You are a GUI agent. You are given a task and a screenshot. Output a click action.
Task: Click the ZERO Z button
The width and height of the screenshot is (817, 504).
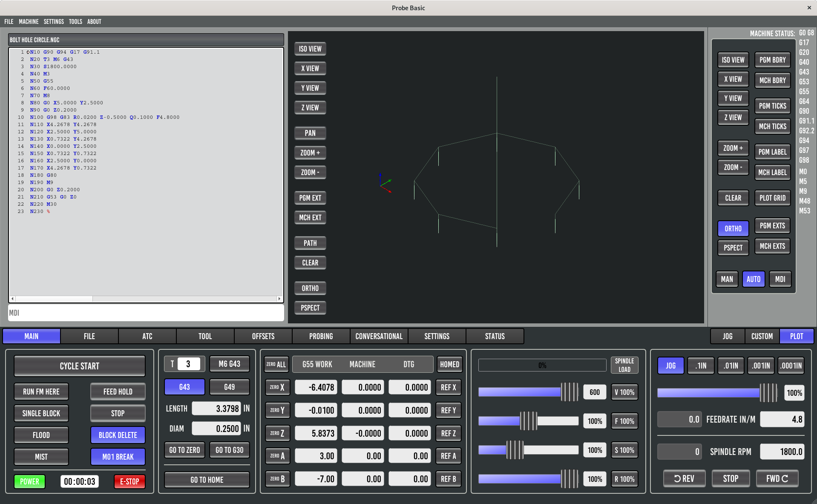(277, 433)
